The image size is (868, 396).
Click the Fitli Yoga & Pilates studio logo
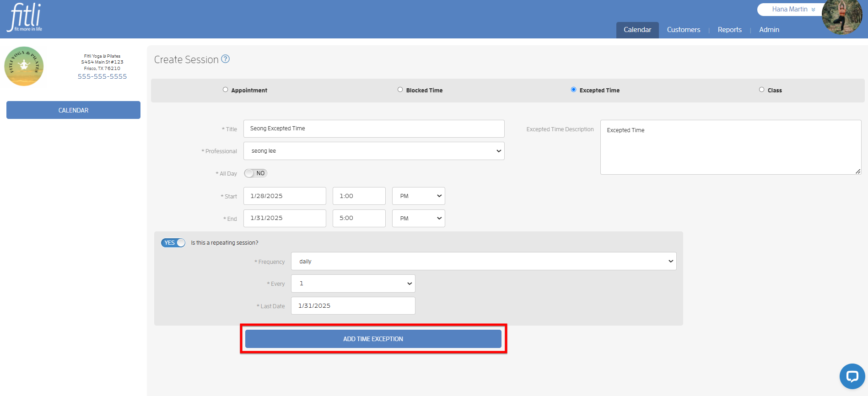click(x=24, y=66)
